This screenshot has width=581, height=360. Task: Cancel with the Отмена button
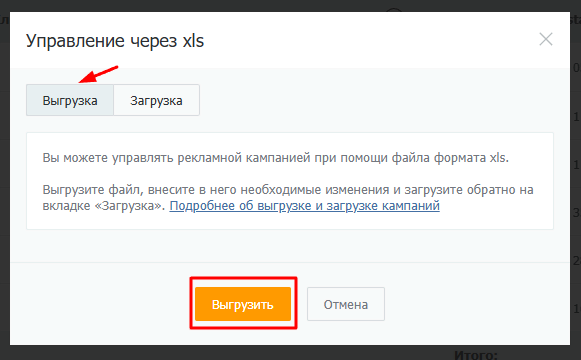pos(346,304)
